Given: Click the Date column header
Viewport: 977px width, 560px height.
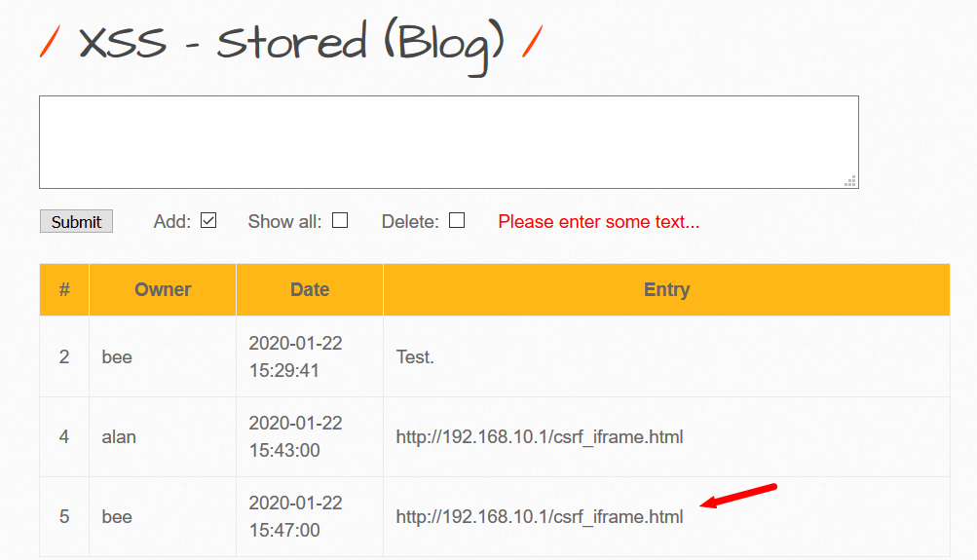Looking at the screenshot, I should (x=310, y=289).
